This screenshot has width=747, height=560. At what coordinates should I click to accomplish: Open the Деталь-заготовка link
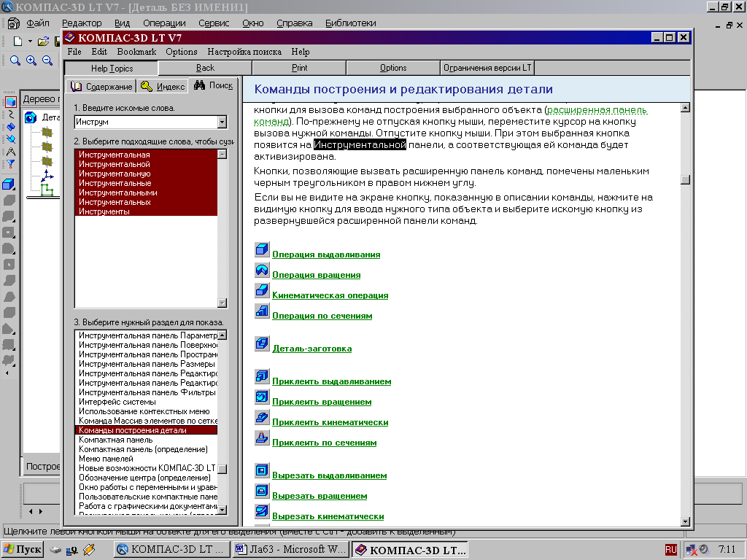pos(312,348)
